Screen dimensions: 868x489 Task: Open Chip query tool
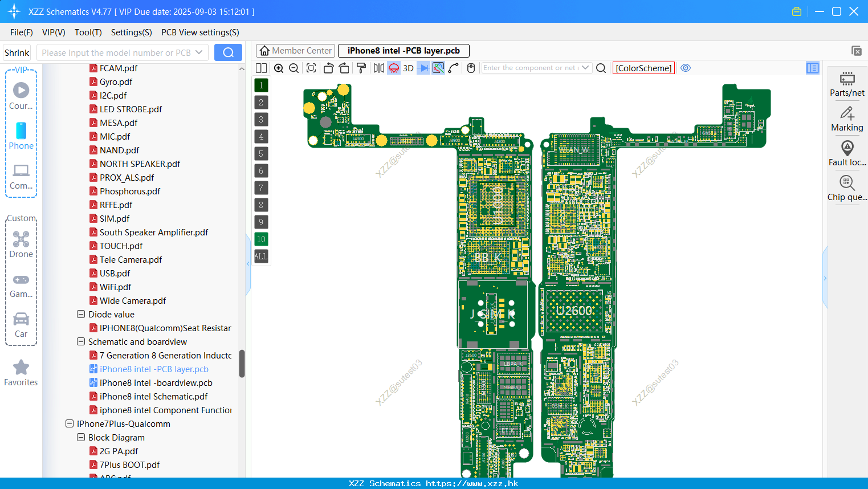[x=847, y=189]
